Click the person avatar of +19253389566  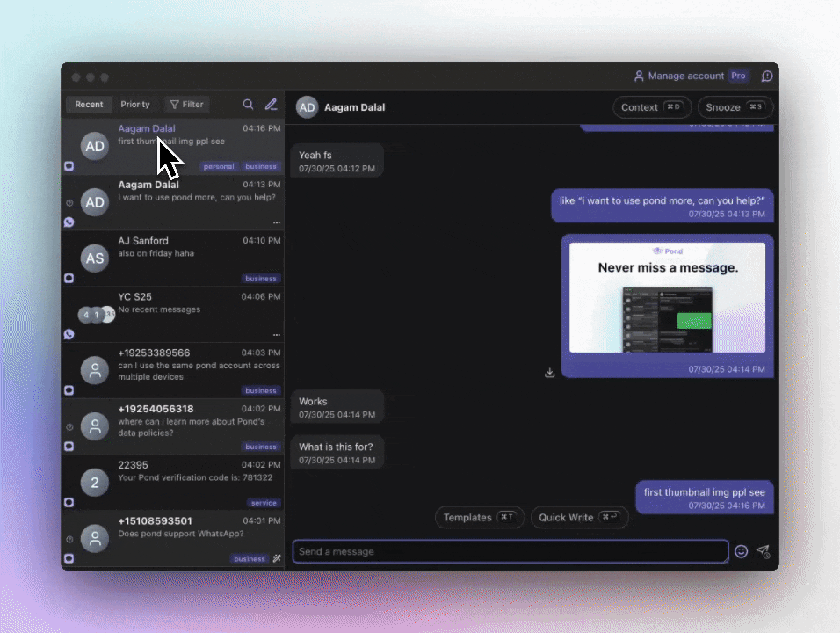point(95,370)
